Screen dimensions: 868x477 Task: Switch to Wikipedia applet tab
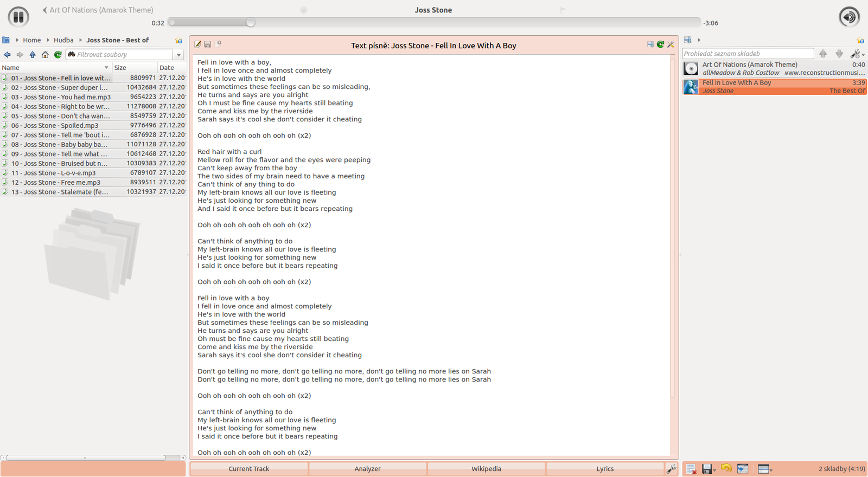487,469
